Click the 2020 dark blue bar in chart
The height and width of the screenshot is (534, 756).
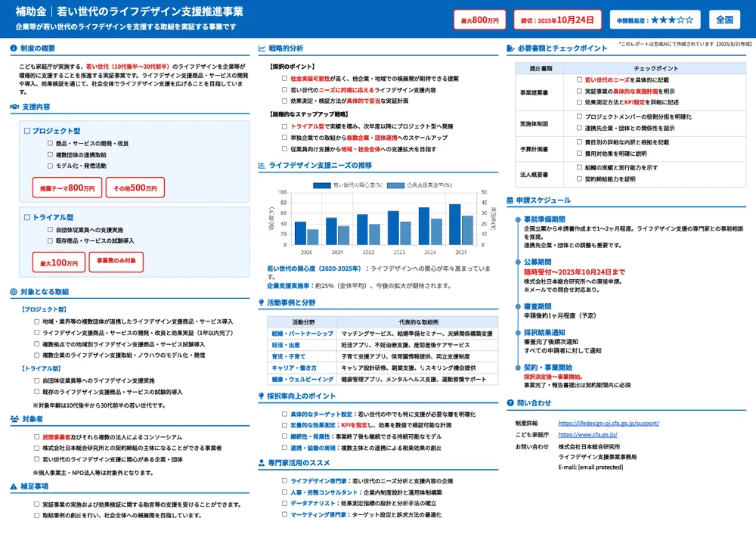coord(300,234)
